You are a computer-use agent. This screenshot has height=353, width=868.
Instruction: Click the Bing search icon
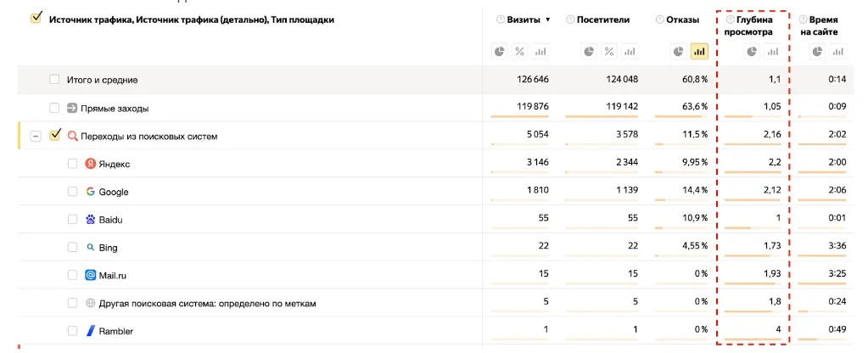(x=90, y=247)
